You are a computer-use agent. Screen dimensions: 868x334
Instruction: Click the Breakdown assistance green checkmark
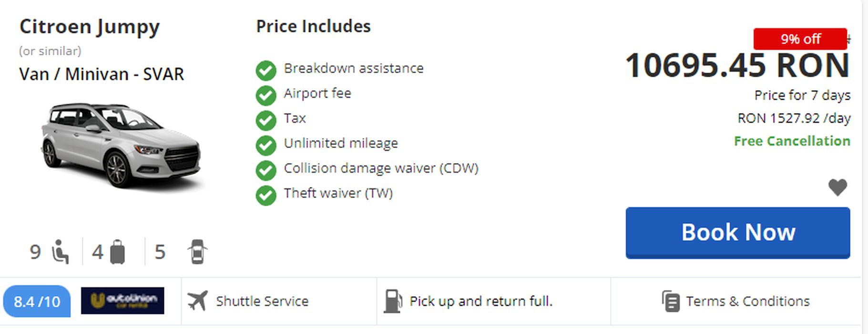(x=266, y=71)
